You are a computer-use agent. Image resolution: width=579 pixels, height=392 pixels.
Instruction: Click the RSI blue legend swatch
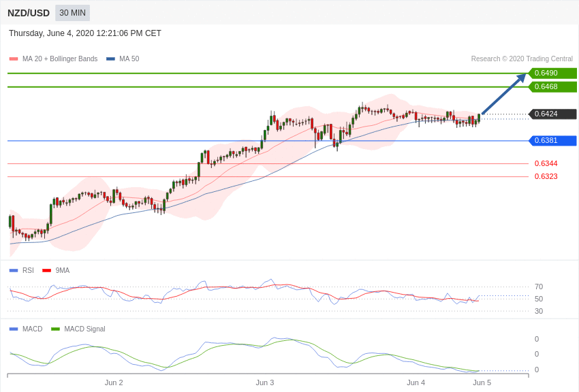pyautogui.click(x=14, y=271)
